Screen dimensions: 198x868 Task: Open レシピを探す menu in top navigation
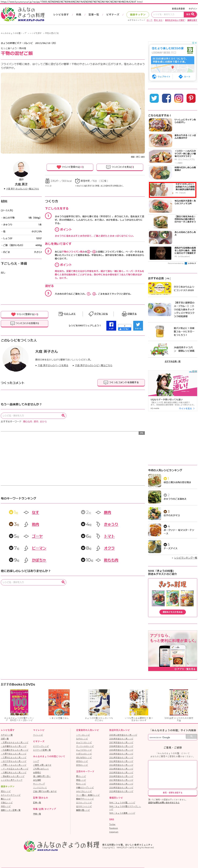(61, 15)
